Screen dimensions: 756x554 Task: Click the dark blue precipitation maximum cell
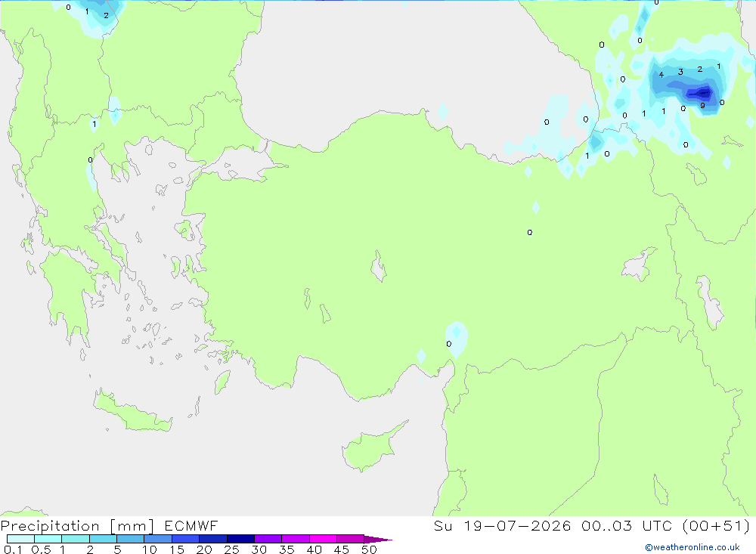pos(701,92)
